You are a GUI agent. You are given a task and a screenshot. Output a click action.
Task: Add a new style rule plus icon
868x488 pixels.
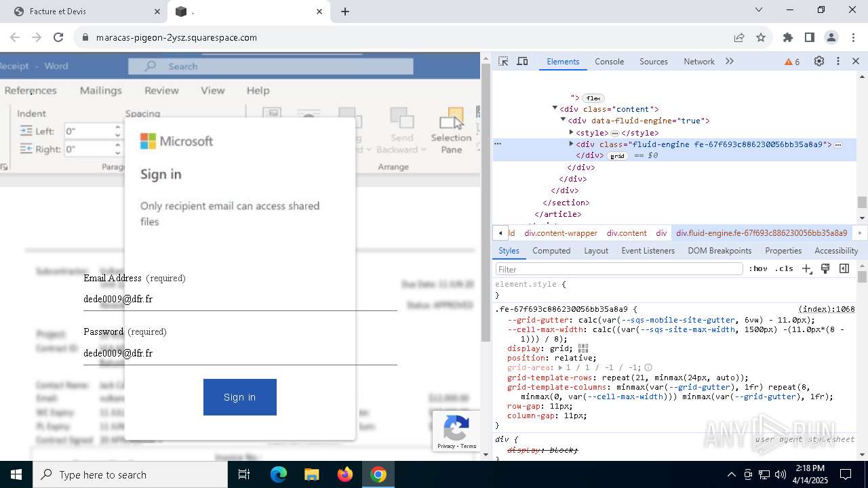pos(806,269)
